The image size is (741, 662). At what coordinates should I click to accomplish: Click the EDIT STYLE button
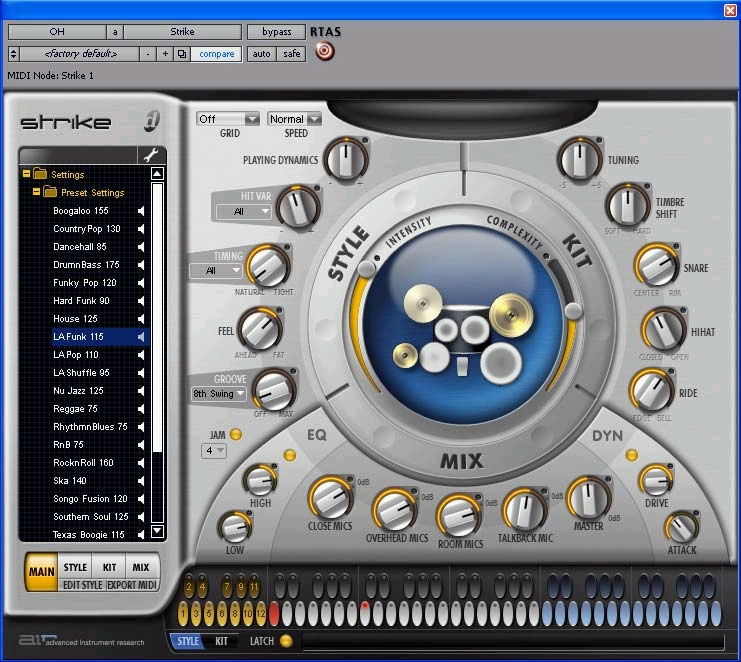83,585
